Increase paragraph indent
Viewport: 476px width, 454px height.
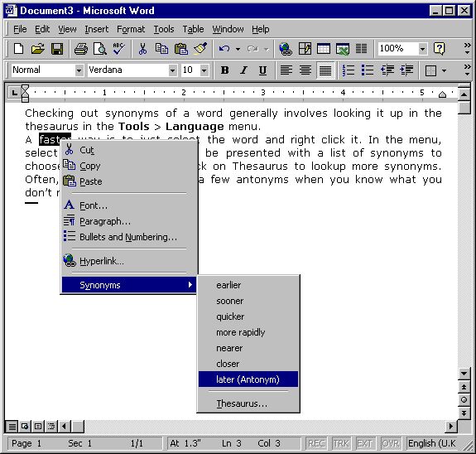[406, 70]
